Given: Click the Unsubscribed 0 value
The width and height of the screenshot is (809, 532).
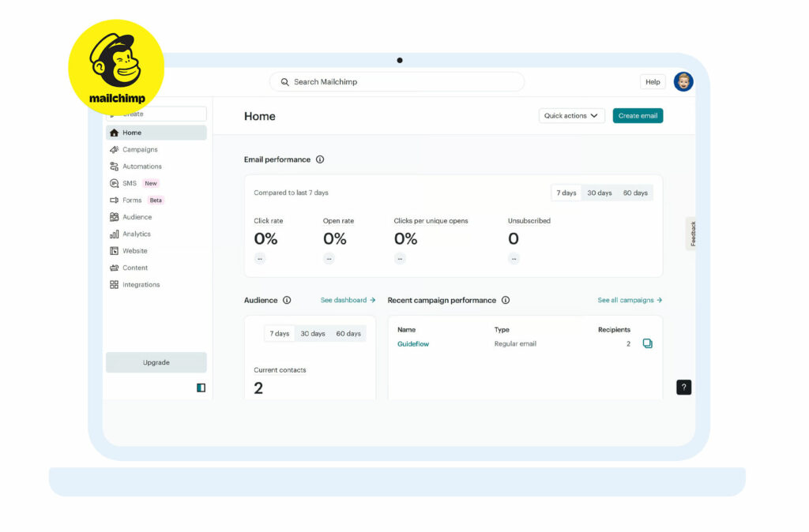Looking at the screenshot, I should coord(514,238).
